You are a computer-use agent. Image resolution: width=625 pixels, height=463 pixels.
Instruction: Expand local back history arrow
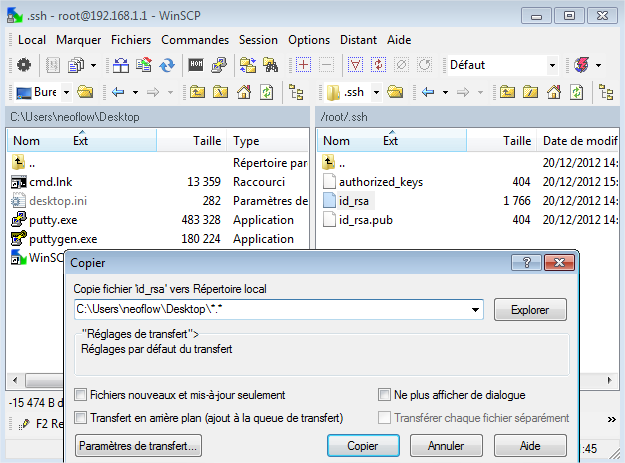tap(136, 92)
